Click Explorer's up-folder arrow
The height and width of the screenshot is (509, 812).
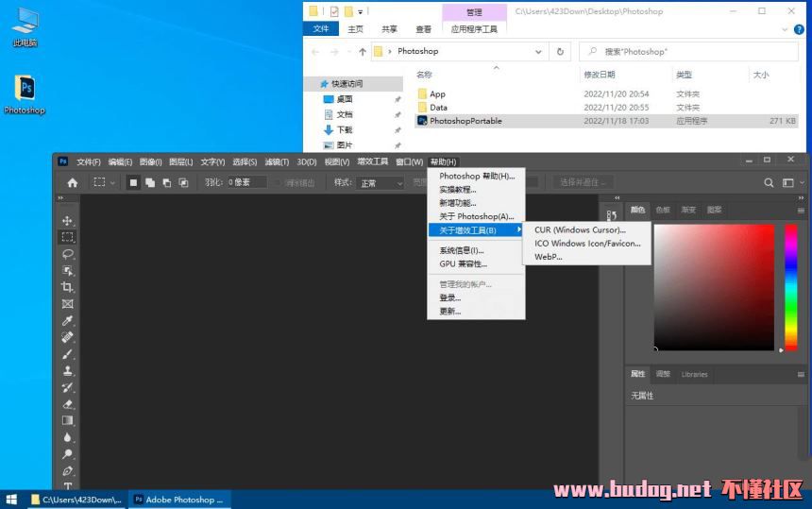[363, 52]
